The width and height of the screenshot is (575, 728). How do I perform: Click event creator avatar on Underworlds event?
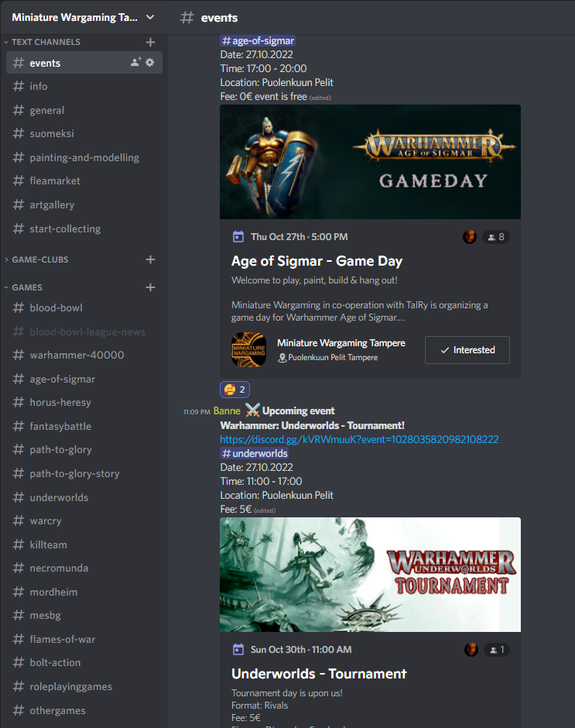471,650
